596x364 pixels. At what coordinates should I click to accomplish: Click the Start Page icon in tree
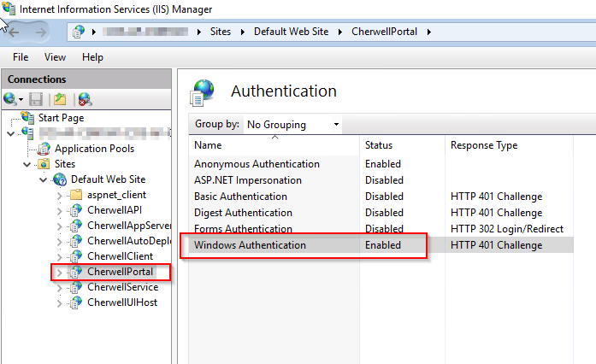coord(28,118)
